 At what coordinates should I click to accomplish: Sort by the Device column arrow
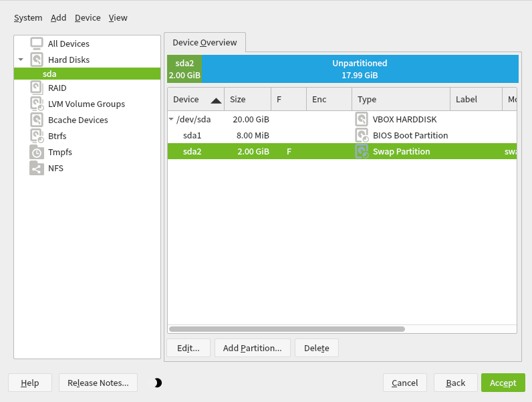(x=216, y=100)
